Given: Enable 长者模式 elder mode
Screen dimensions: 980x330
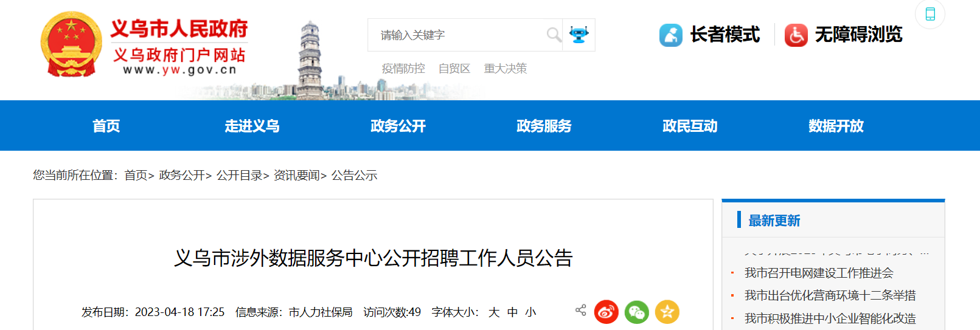Looking at the screenshot, I should 709,35.
